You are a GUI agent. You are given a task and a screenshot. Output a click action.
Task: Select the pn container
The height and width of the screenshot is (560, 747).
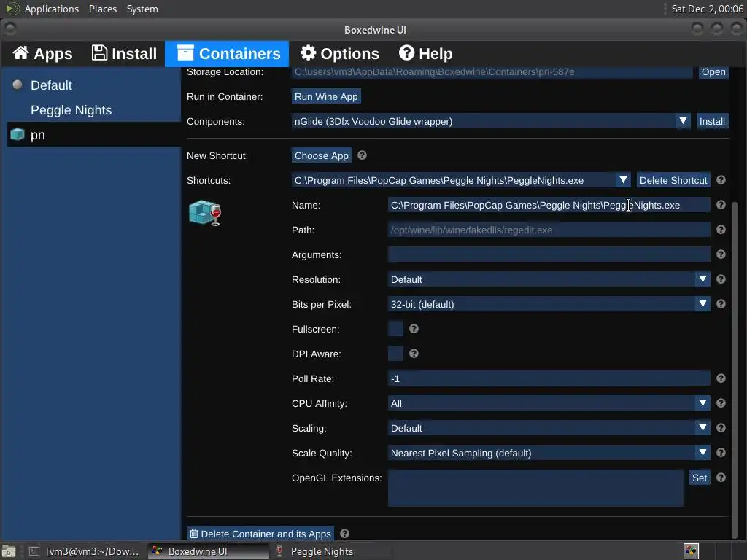coord(94,135)
